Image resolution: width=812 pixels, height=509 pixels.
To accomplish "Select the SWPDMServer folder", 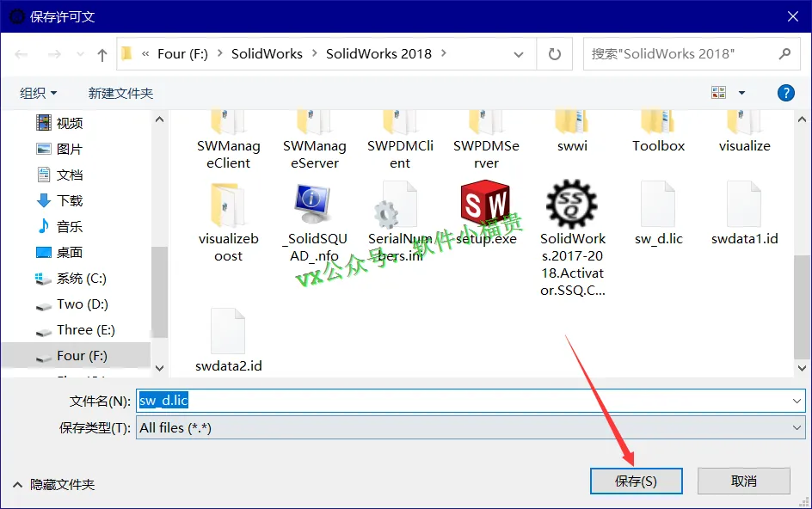I will 486,140.
